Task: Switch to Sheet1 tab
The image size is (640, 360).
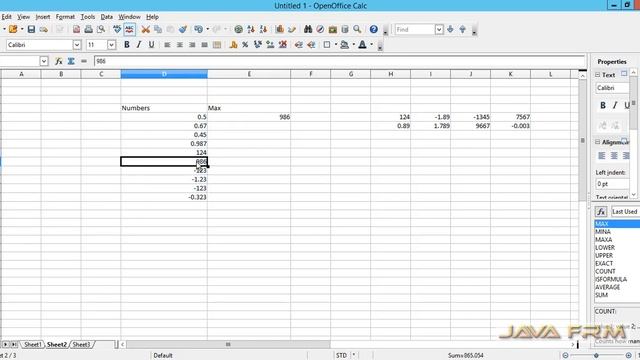Action: pos(32,344)
